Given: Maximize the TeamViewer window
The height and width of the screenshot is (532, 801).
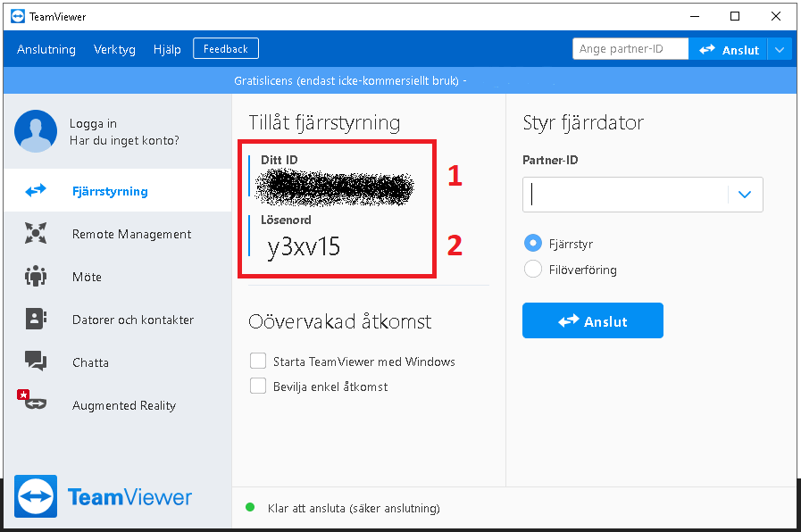Looking at the screenshot, I should coord(735,16).
